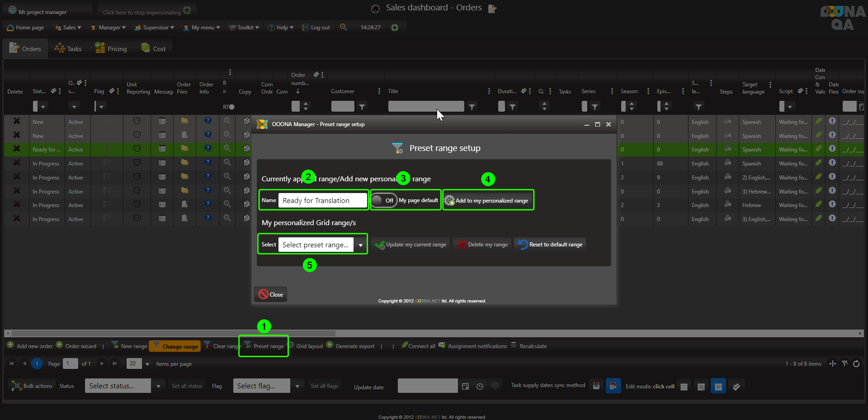Open the Preset range tool
The image size is (868, 420).
(264, 346)
